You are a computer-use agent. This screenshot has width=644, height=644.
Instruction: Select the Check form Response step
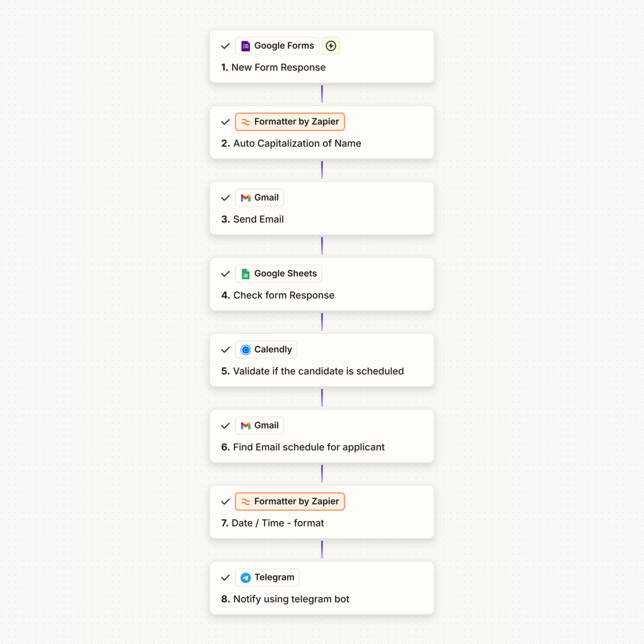coord(283,295)
